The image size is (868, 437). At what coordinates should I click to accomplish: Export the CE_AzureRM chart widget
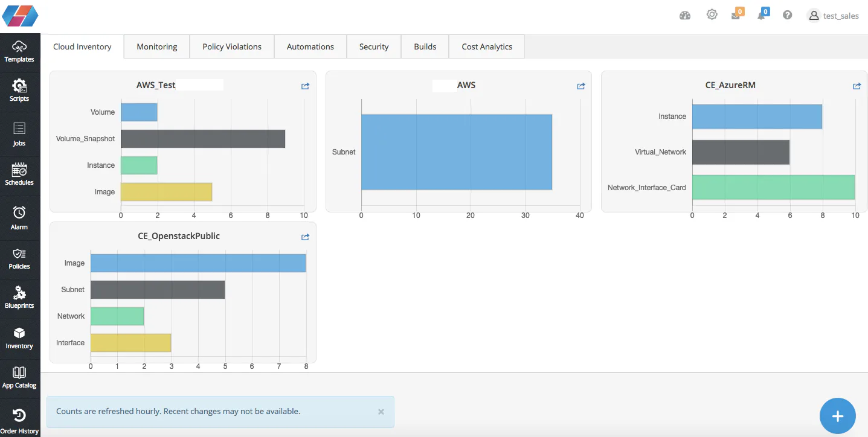tap(857, 86)
